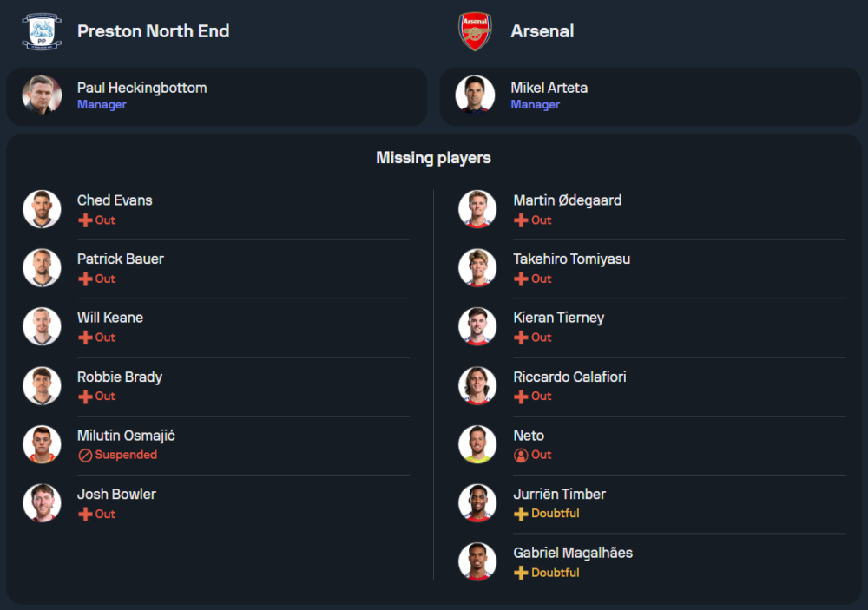The height and width of the screenshot is (610, 868).
Task: Click the yellow doubtful cross under Jurriën Timber
Action: tap(521, 514)
